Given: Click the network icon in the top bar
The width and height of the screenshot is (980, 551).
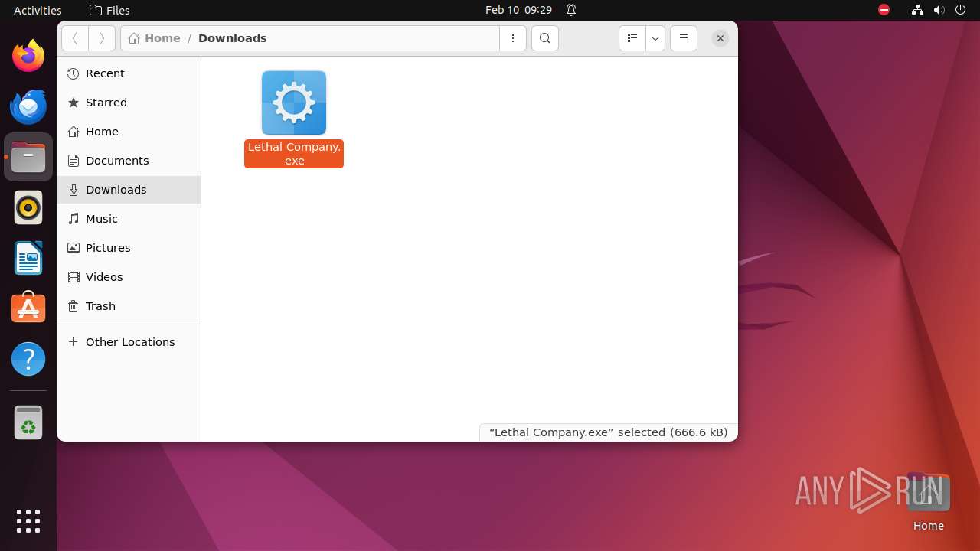Looking at the screenshot, I should click(x=917, y=10).
